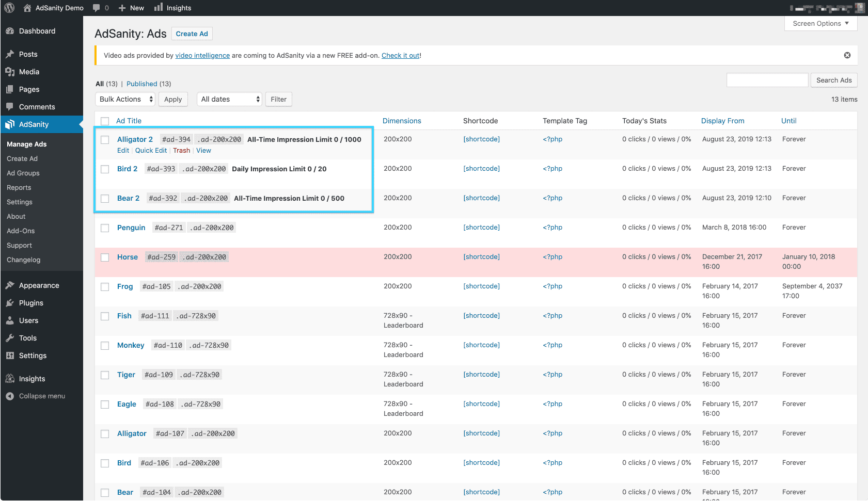Image resolution: width=868 pixels, height=501 pixels.
Task: Check the Penguin row checkbox
Action: click(x=105, y=228)
